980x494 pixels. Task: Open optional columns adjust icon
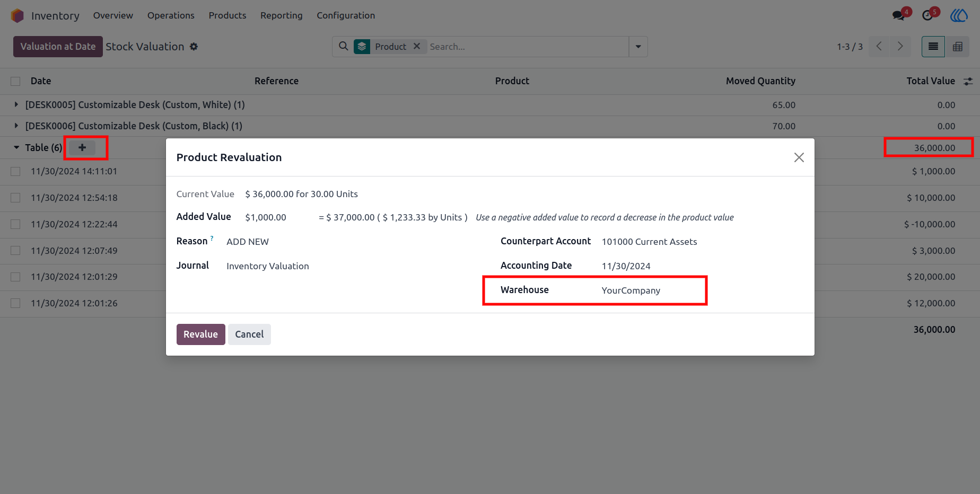[x=968, y=81]
